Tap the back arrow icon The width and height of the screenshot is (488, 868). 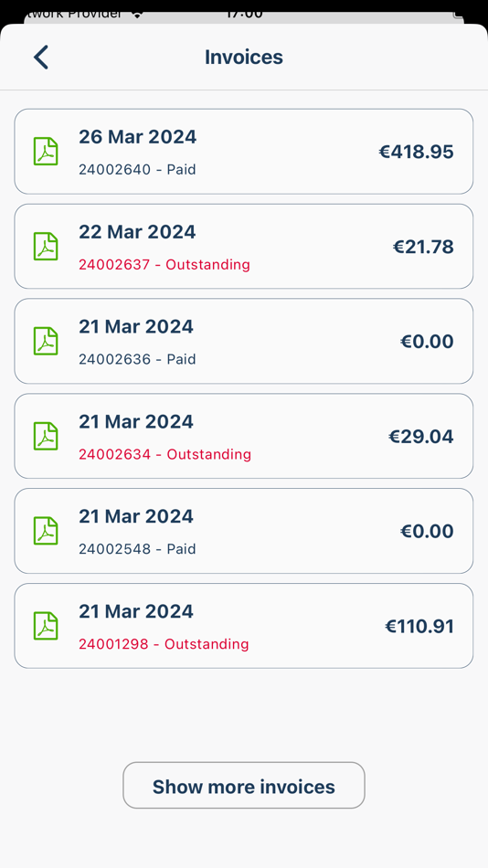pyautogui.click(x=41, y=57)
